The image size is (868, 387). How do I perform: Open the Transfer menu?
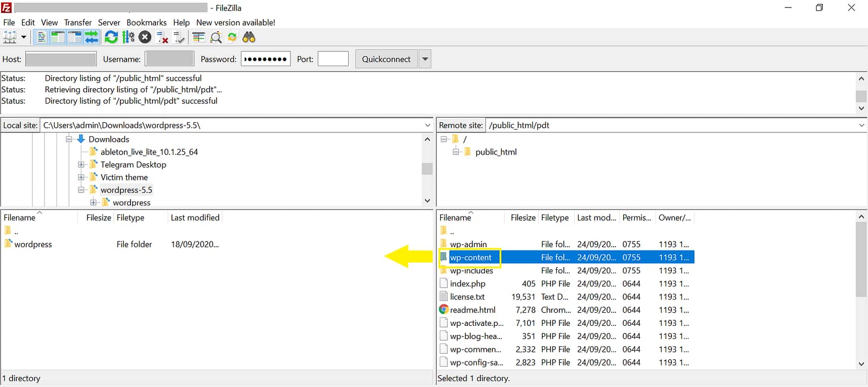[x=78, y=23]
